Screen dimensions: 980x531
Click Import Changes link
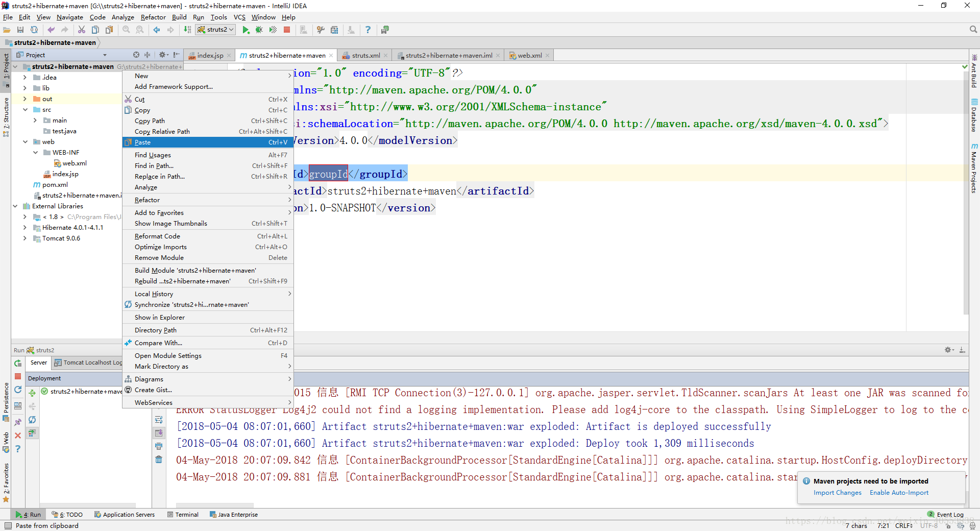pos(837,493)
